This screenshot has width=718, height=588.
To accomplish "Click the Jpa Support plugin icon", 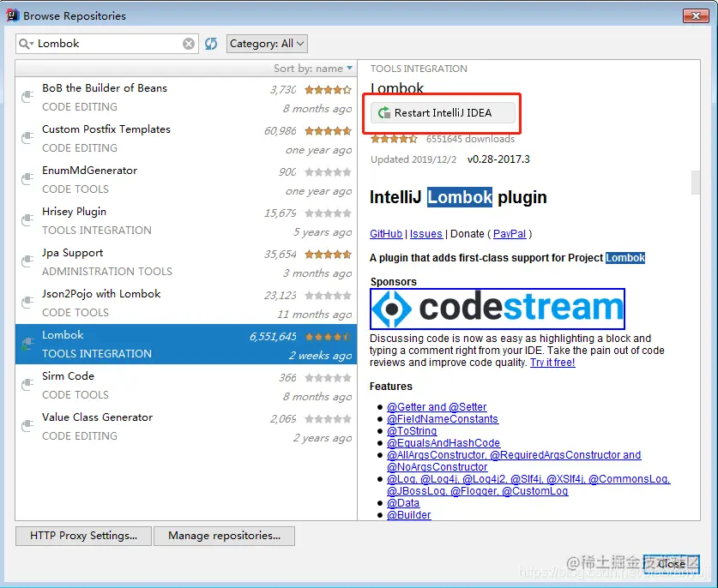I will click(x=27, y=261).
